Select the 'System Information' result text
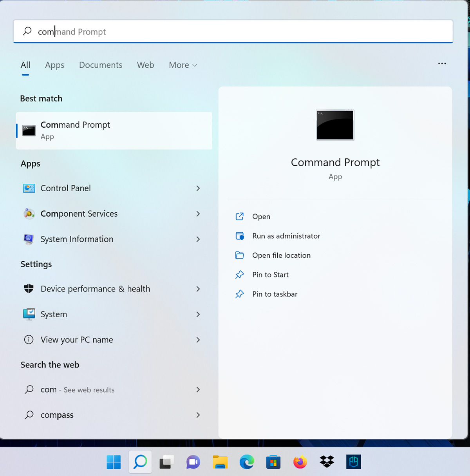 77,239
